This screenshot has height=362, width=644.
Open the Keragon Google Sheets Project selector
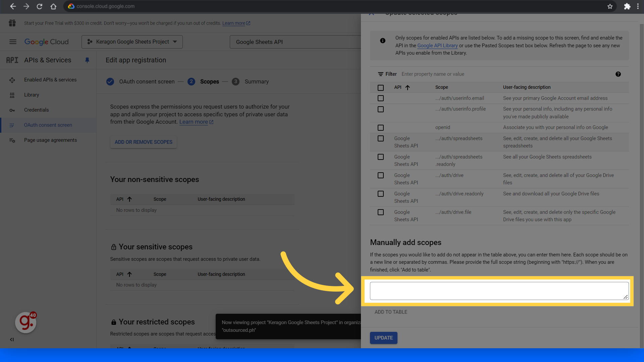point(132,42)
